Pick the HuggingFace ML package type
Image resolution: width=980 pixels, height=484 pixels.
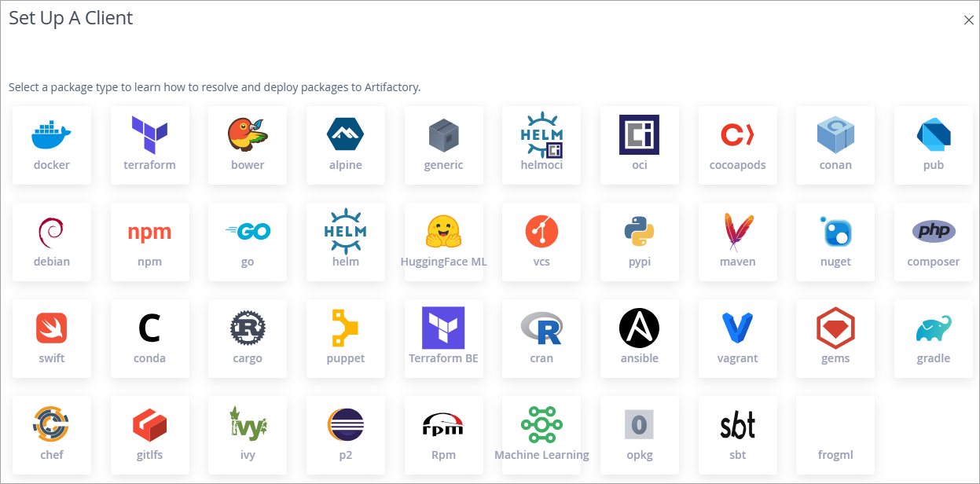(x=443, y=241)
